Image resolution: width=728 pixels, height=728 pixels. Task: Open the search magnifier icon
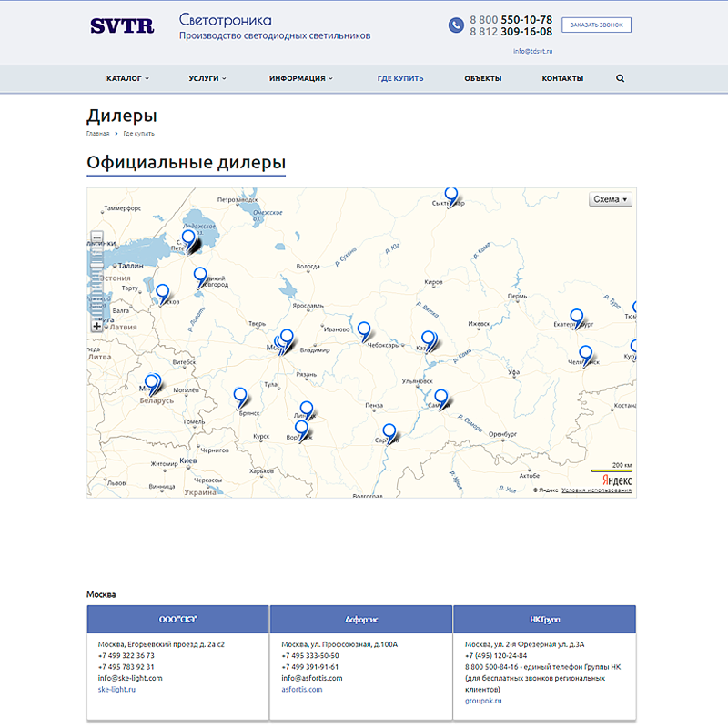[620, 78]
